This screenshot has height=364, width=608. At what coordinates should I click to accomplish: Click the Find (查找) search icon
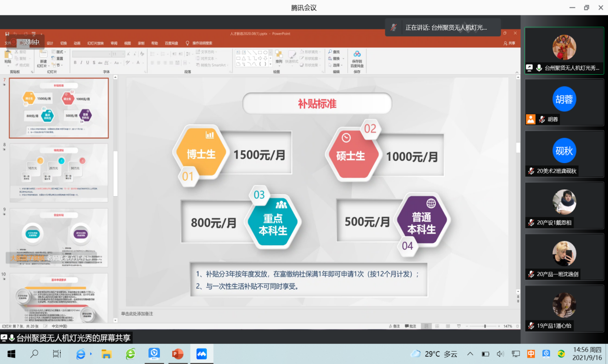[330, 52]
